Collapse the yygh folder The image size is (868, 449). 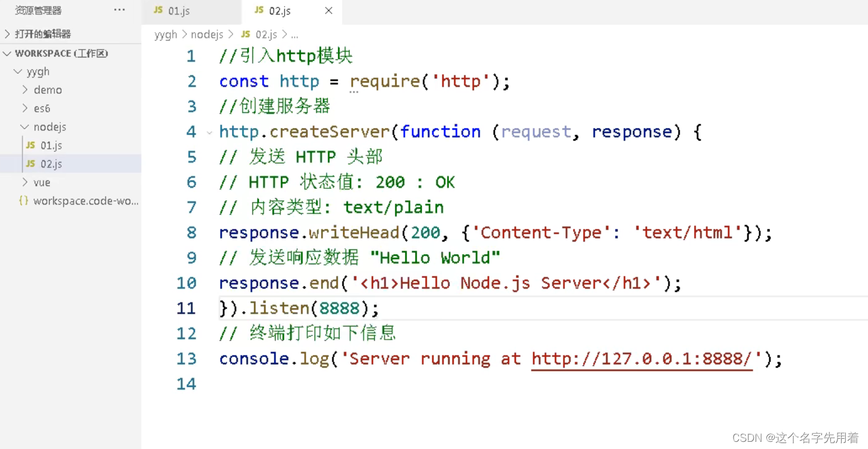pyautogui.click(x=71, y=71)
